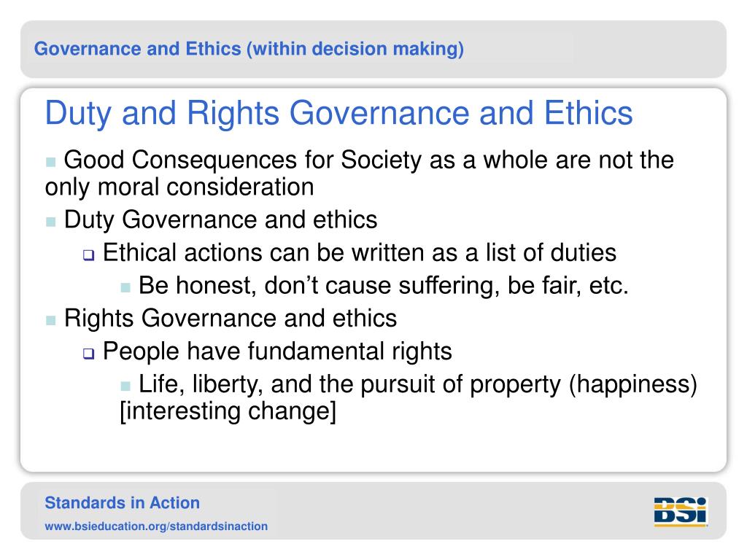Select the text Ethical actions can be written
This screenshot has height=560, width=747.
click(x=360, y=252)
